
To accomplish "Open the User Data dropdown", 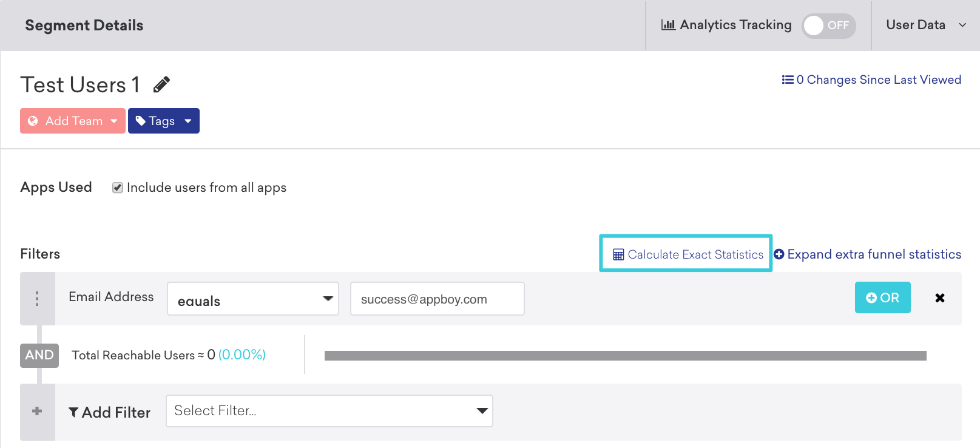I will pyautogui.click(x=926, y=25).
